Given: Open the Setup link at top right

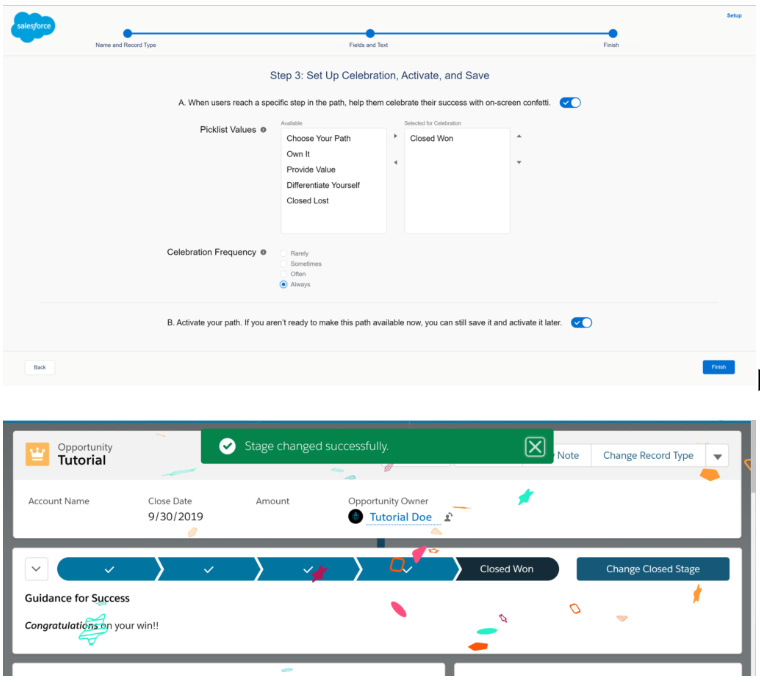Looking at the screenshot, I should 734,16.
